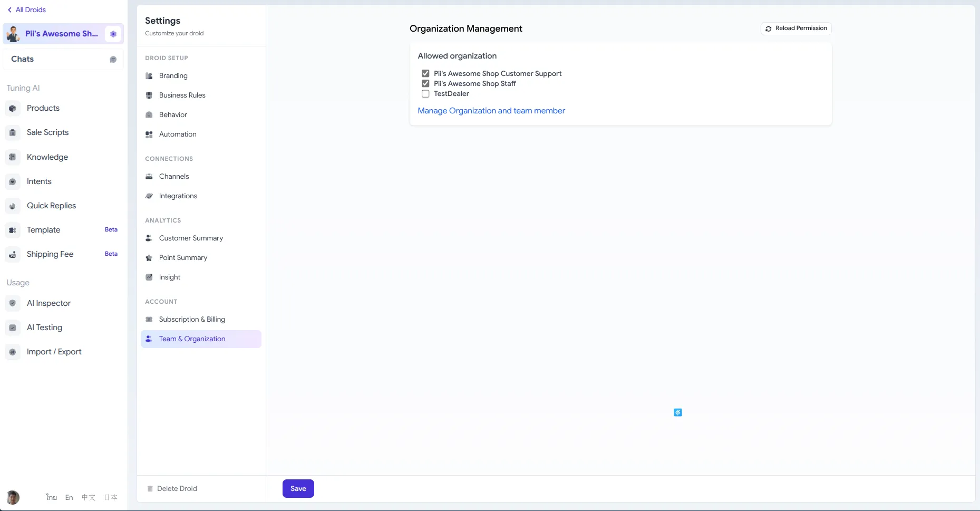The image size is (980, 511).
Task: Click the Products box icon in sidebar
Action: click(13, 108)
